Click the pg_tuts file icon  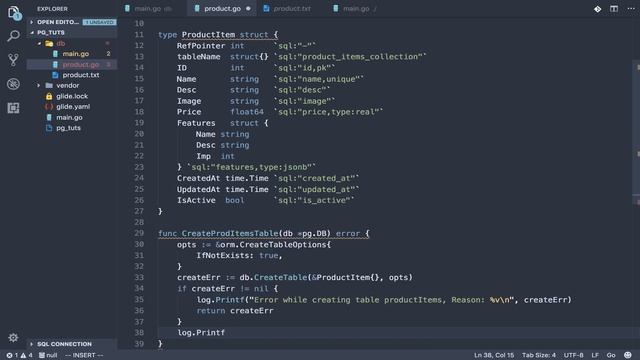[x=49, y=128]
